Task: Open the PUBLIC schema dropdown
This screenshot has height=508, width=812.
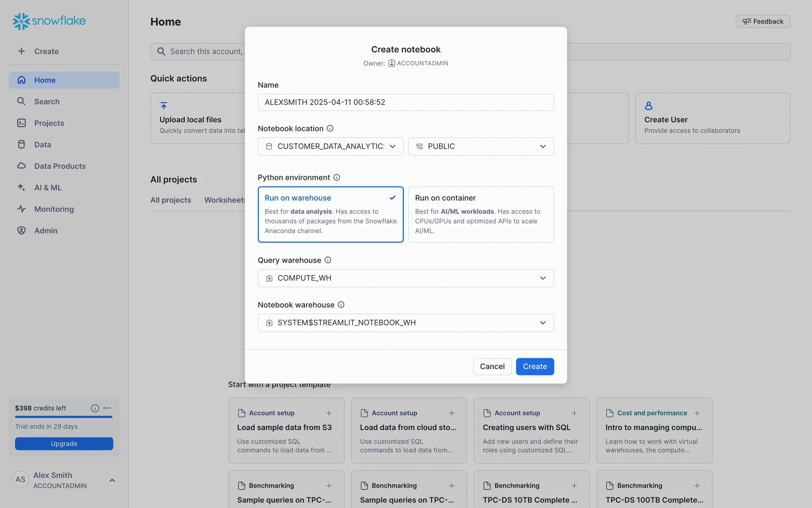Action: tap(480, 146)
